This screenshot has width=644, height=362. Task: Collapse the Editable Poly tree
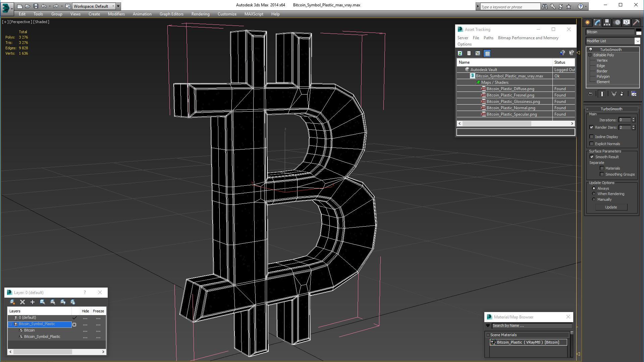click(x=590, y=55)
